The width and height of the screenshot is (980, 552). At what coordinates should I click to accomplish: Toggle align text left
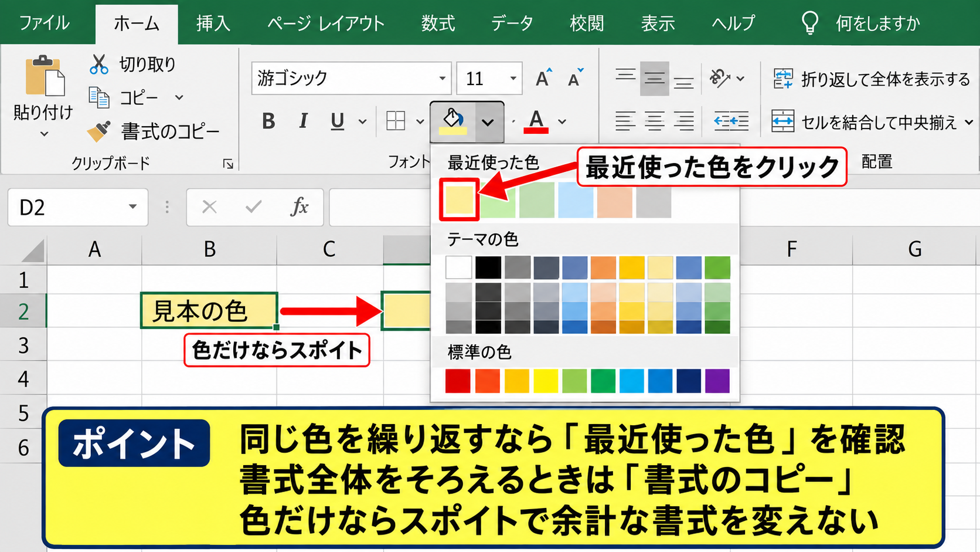[625, 121]
